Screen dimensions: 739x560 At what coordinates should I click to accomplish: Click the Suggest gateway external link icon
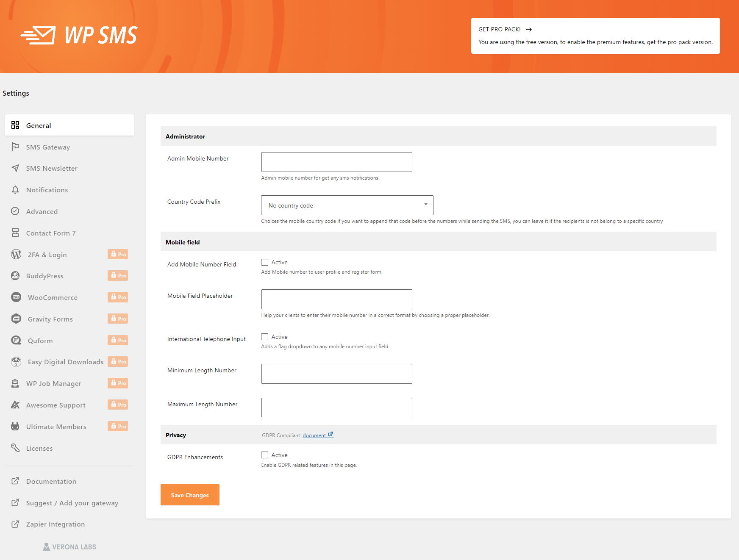15,502
